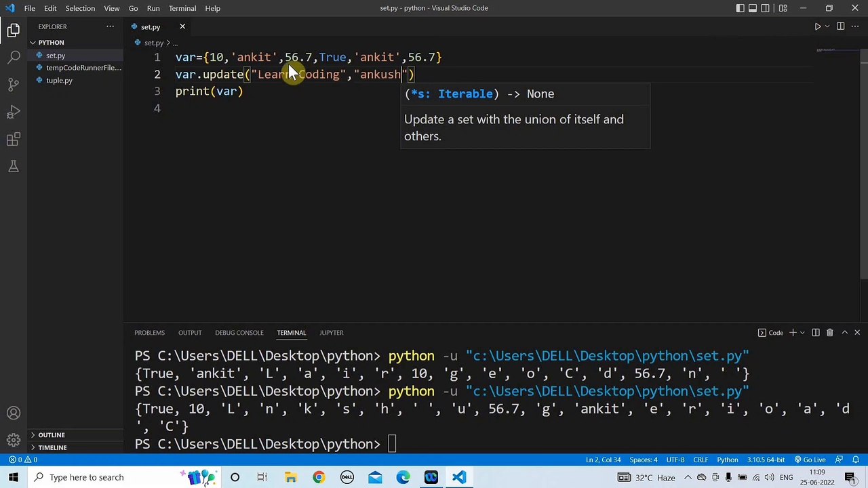The height and width of the screenshot is (488, 868).
Task: Collapse the PYTHON folder section
Action: pyautogui.click(x=52, y=42)
